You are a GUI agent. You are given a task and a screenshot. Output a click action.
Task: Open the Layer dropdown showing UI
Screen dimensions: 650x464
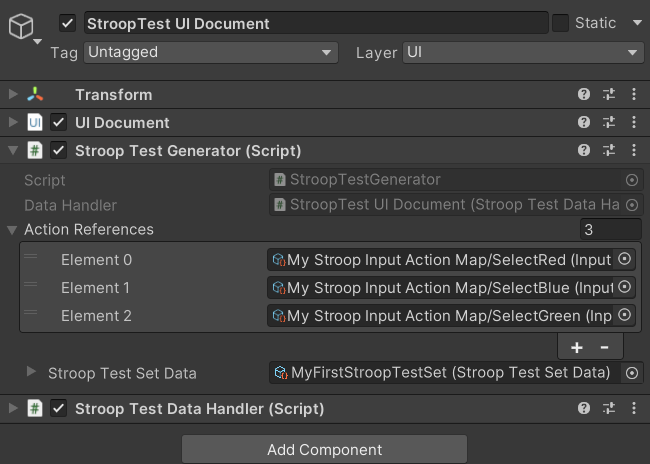pos(523,53)
